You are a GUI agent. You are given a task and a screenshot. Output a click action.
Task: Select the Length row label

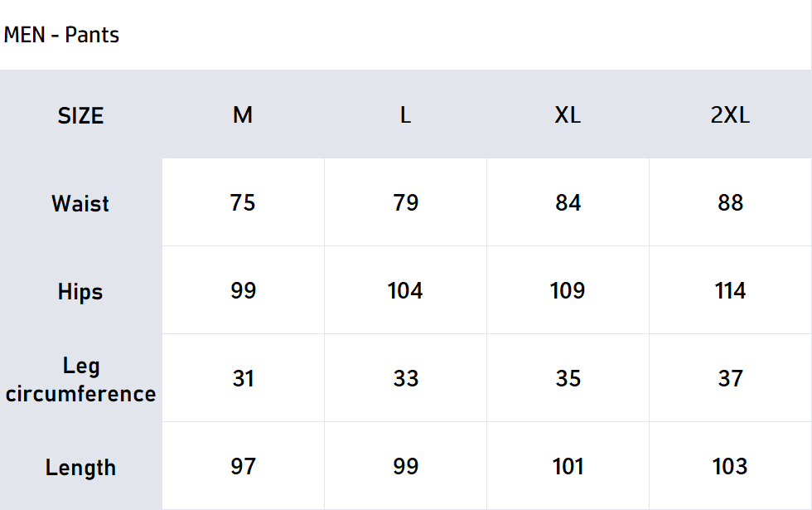[x=80, y=467]
